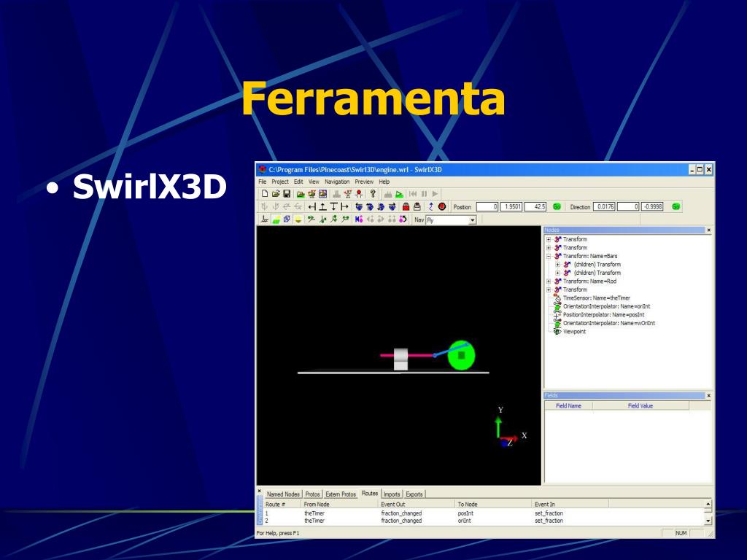The width and height of the screenshot is (747, 560).
Task: Click the Direction field showing 0.0176
Action: (604, 206)
